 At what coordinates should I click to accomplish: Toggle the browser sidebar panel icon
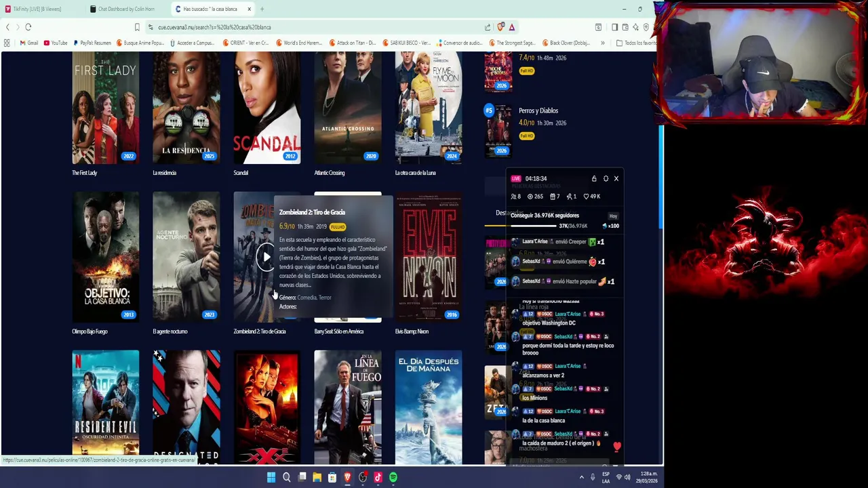click(614, 27)
